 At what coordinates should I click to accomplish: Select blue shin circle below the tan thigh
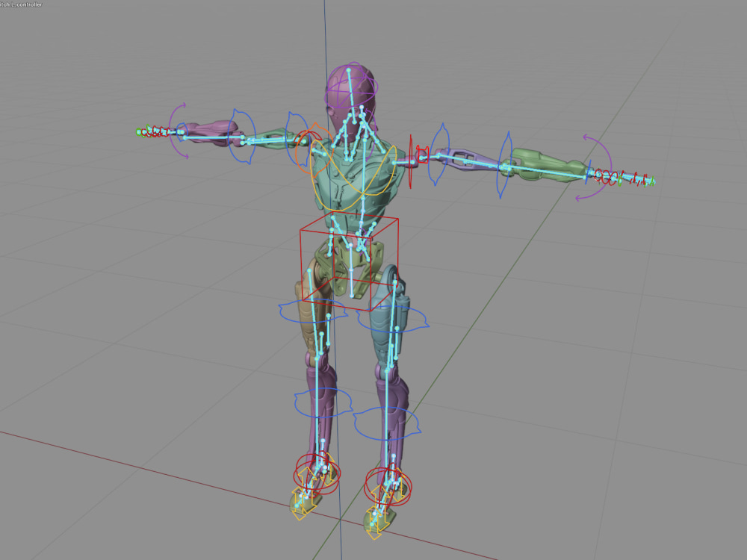323,403
